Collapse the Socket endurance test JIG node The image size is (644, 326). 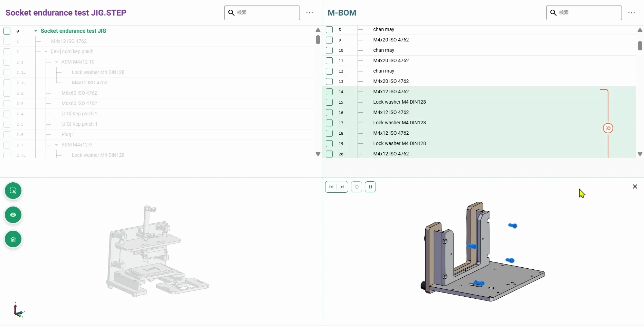(36, 31)
